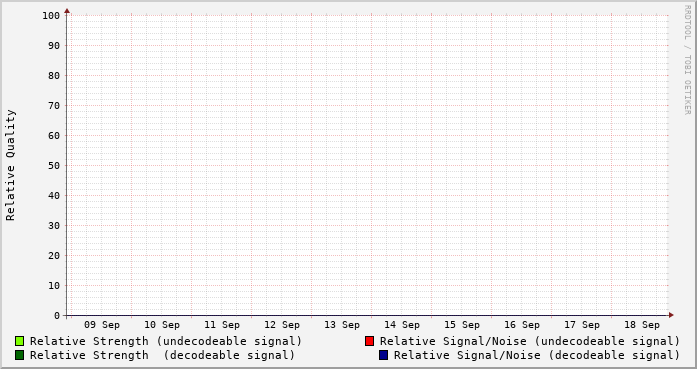Select Relative Signal/Noise (decodeable signal) legend text

(x=537, y=356)
